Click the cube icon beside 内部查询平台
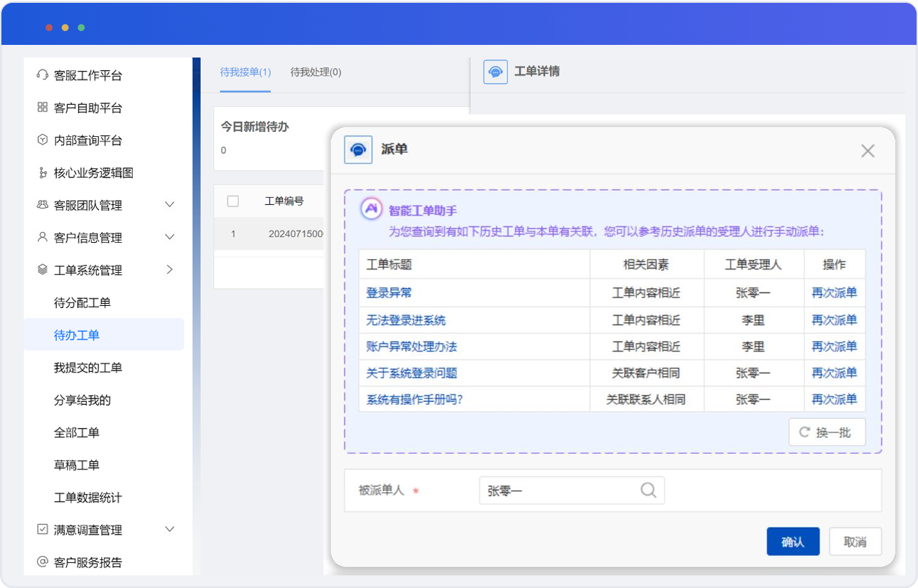The width and height of the screenshot is (918, 588). click(42, 140)
